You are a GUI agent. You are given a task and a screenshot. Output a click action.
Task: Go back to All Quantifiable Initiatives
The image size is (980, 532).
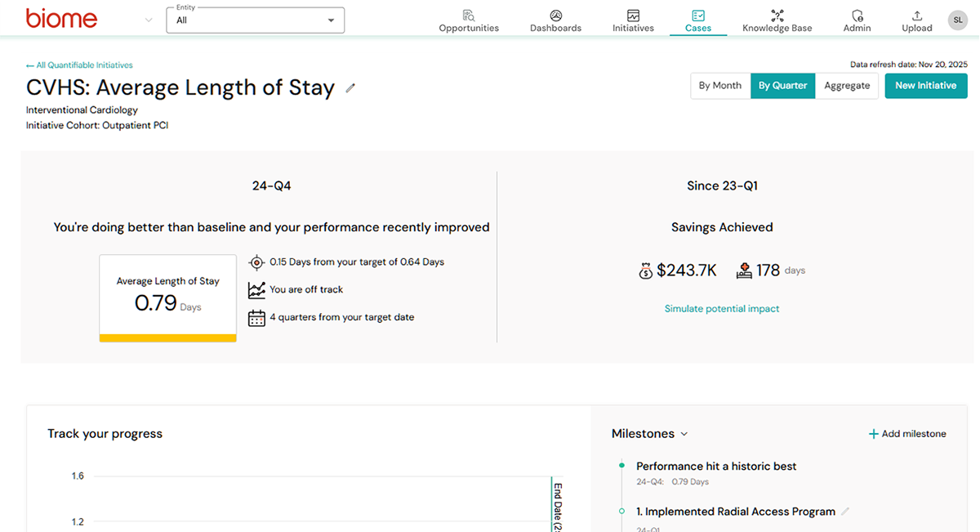pos(79,65)
